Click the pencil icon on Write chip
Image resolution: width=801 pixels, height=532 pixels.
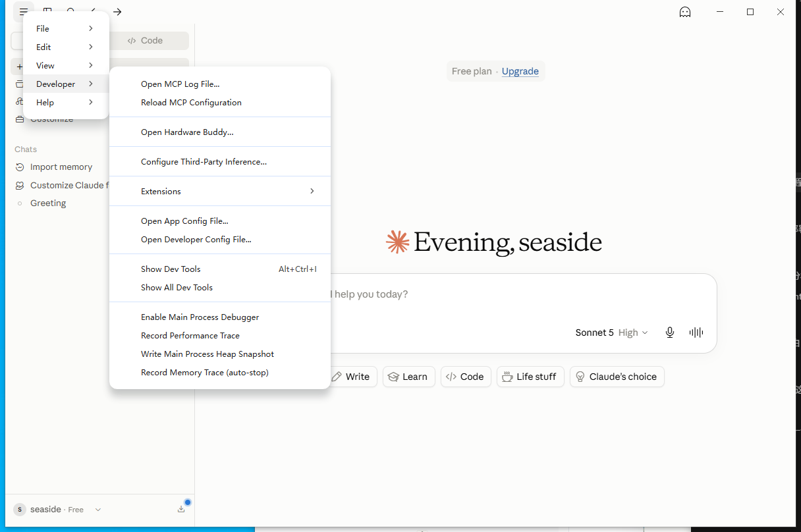click(x=337, y=377)
